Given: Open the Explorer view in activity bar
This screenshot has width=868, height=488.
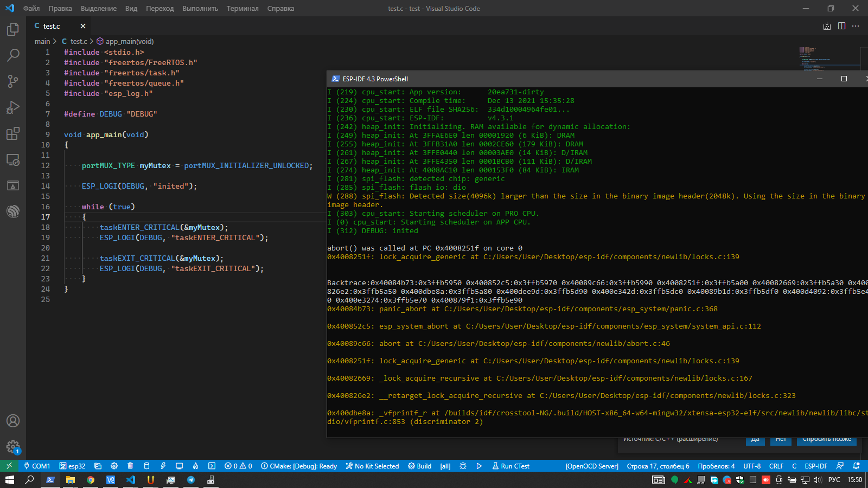Looking at the screenshot, I should [13, 29].
